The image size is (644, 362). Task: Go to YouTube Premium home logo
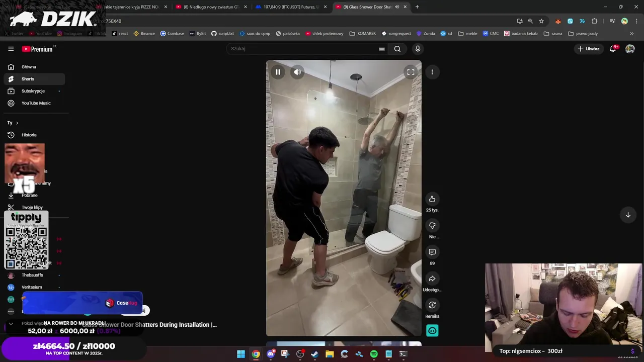click(37, 49)
